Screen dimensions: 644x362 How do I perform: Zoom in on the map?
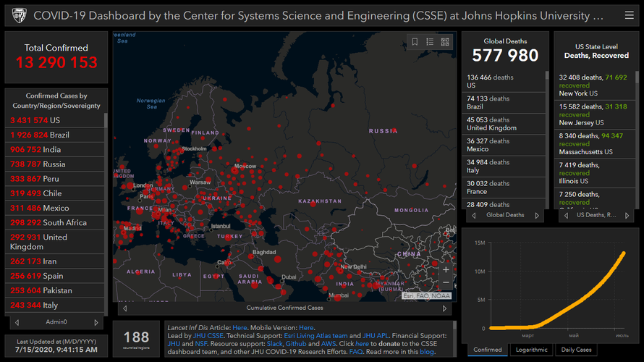[x=446, y=270]
